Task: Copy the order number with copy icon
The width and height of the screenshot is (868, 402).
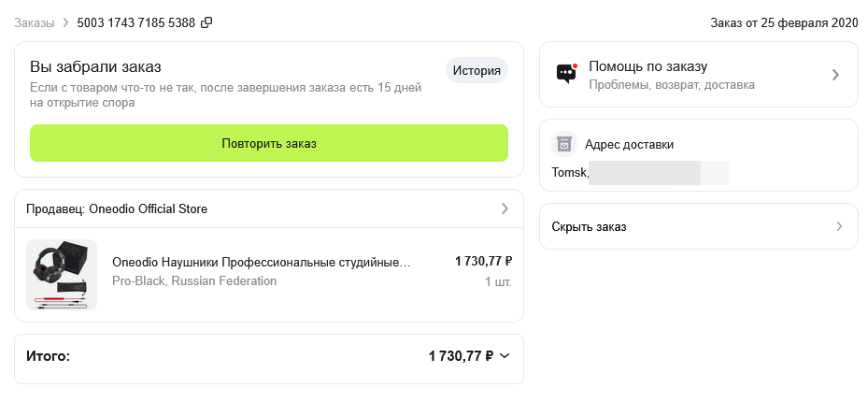Action: coord(206,22)
